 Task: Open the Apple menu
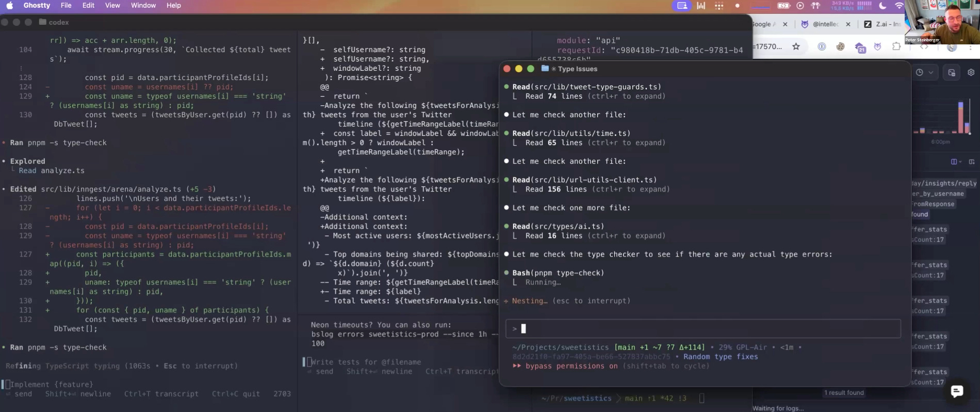click(9, 6)
